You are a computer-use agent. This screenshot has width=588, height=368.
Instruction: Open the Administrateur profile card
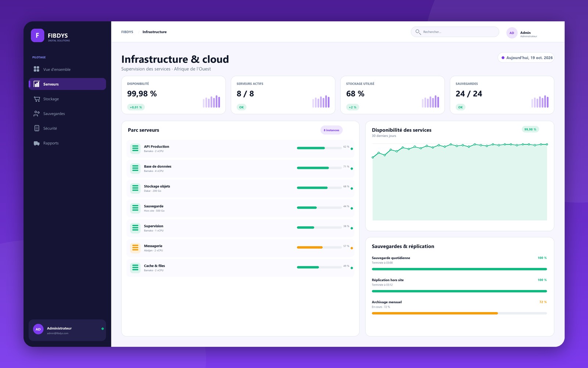pyautogui.click(x=67, y=330)
